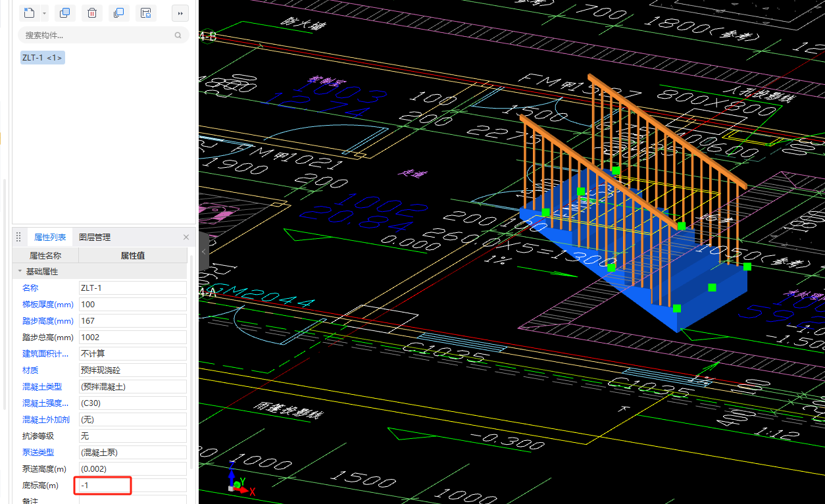Open the new component dropdown arrow
This screenshot has width=825, height=504.
pyautogui.click(x=44, y=13)
